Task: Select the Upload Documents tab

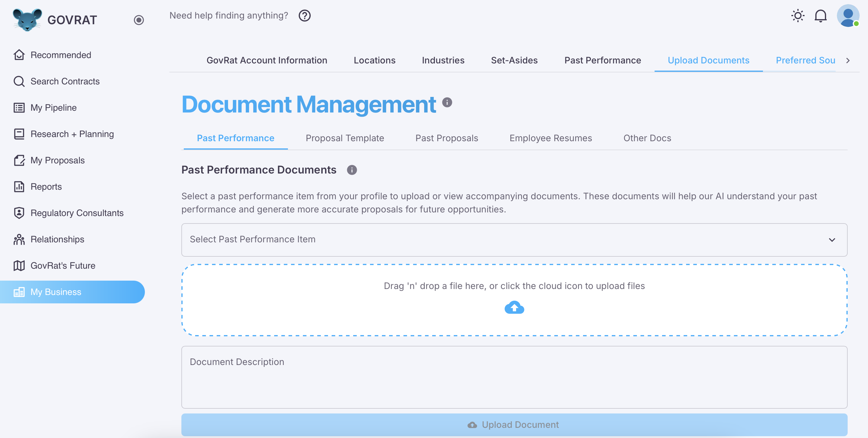Action: click(708, 60)
